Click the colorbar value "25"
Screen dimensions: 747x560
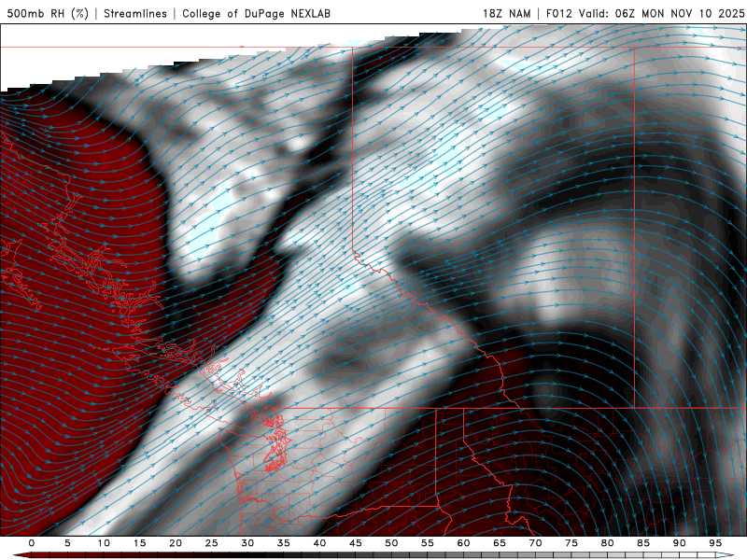212,543
